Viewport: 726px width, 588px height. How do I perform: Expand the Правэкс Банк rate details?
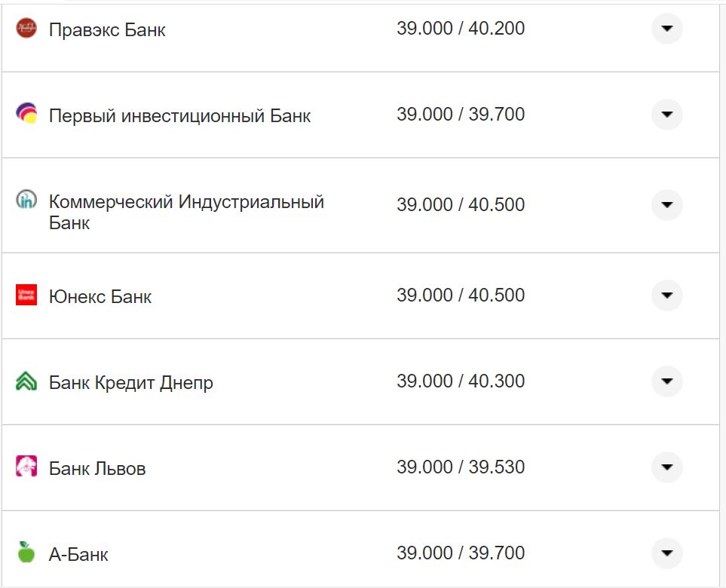pyautogui.click(x=666, y=29)
